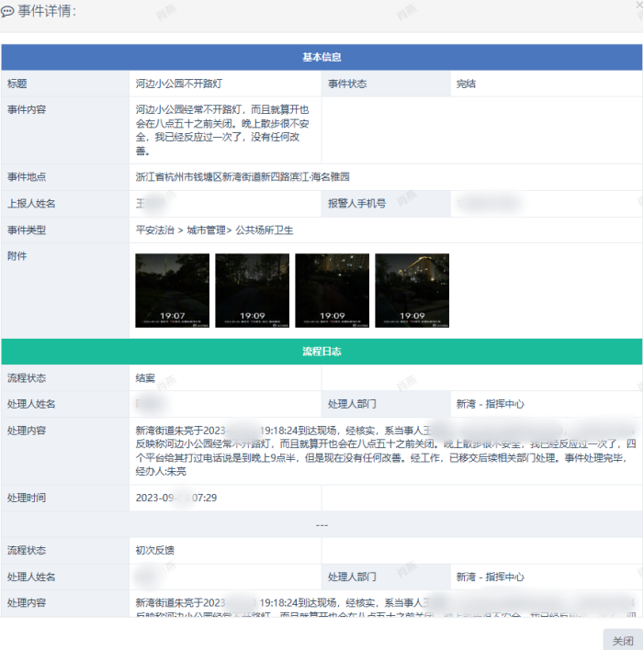Open the second attachment photo thumbnail
The width and height of the screenshot is (644, 650).
[x=252, y=291]
